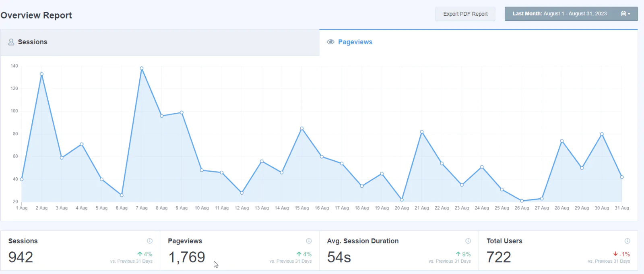The image size is (644, 274).
Task: Click the 'Total Users' card title
Action: (504, 241)
